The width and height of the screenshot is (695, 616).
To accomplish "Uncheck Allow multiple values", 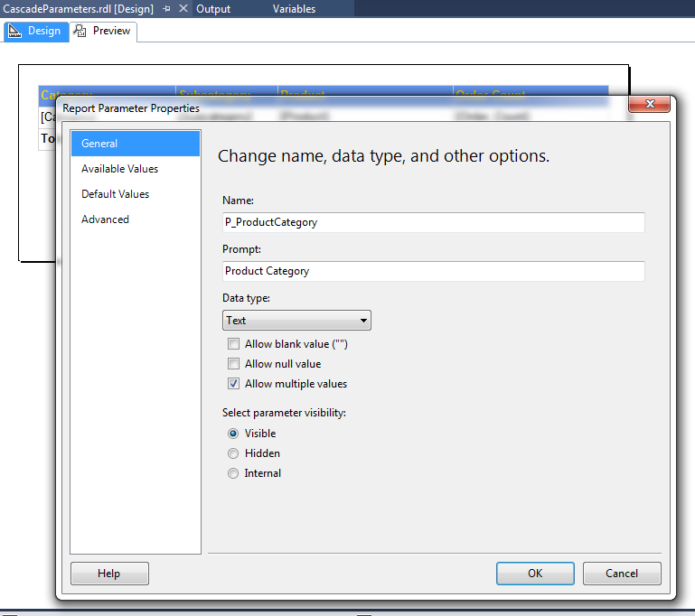I will [234, 384].
